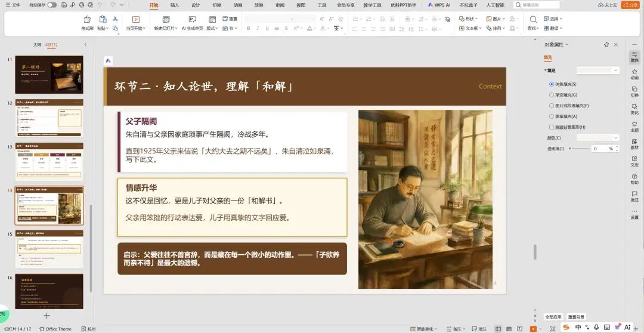Viewport: 644px width, 333px height.
Task: Open the 动画 panel in right sidebar
Action: point(634,75)
